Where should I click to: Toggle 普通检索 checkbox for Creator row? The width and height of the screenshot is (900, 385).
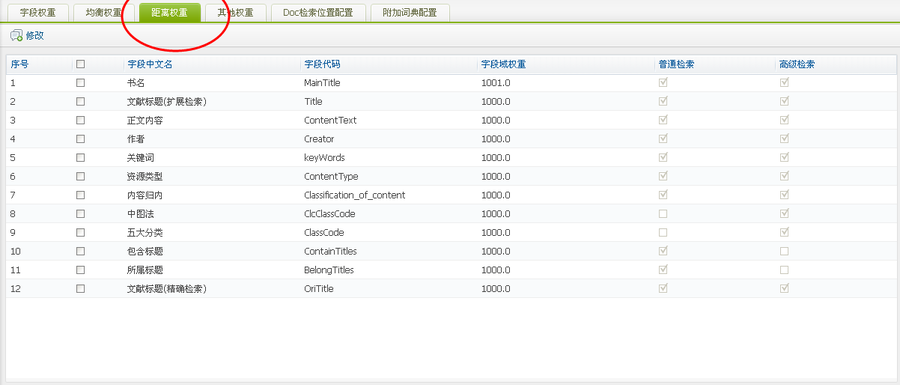pyautogui.click(x=663, y=139)
